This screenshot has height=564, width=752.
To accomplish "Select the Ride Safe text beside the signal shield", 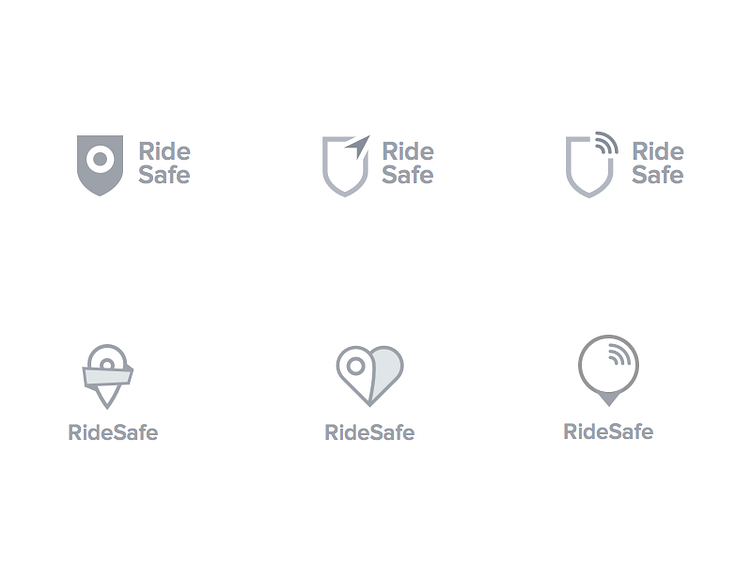I will 658,163.
